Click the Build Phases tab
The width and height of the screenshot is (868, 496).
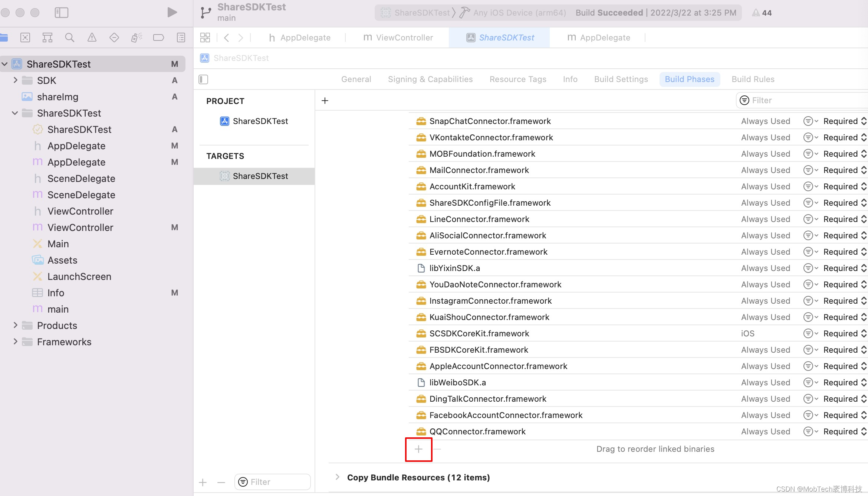point(690,79)
